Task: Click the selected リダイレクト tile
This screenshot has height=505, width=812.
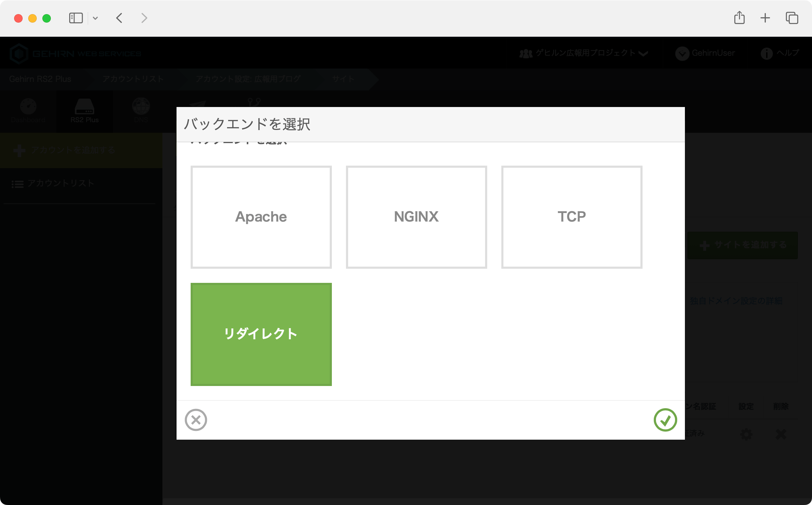Action: tap(261, 334)
